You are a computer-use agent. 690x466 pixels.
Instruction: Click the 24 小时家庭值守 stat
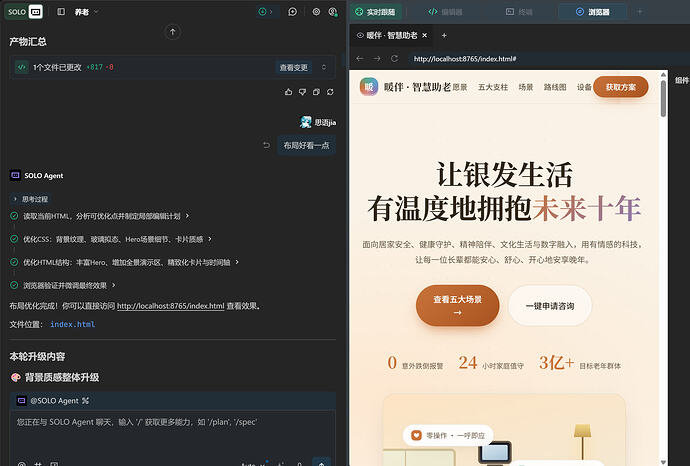(491, 363)
